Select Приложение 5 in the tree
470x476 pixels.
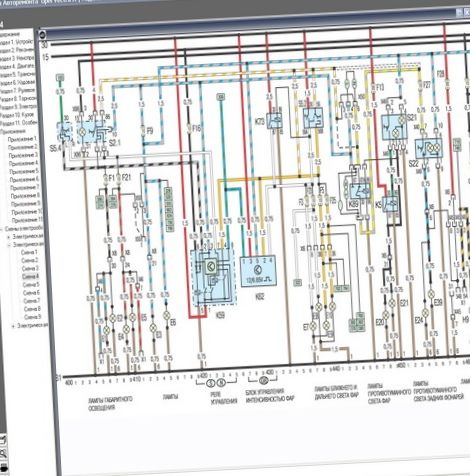tap(24, 171)
